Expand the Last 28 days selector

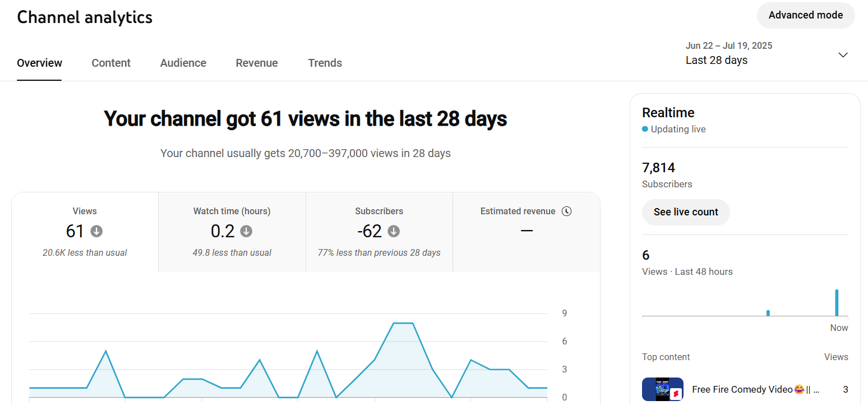coord(767,54)
